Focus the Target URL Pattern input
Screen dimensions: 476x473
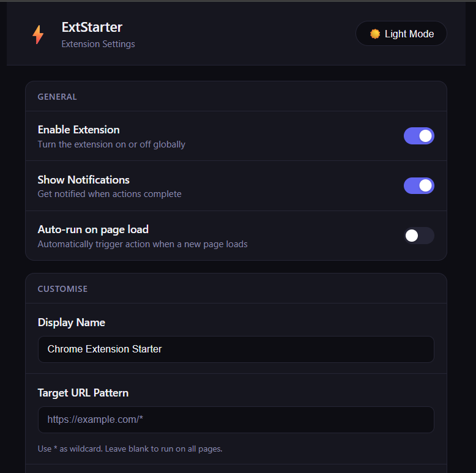pos(236,420)
